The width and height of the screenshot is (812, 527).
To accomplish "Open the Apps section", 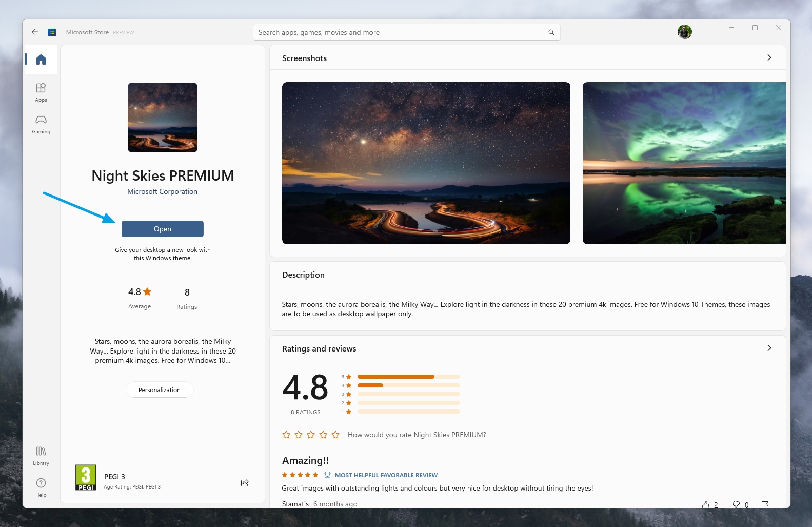I will [x=41, y=92].
